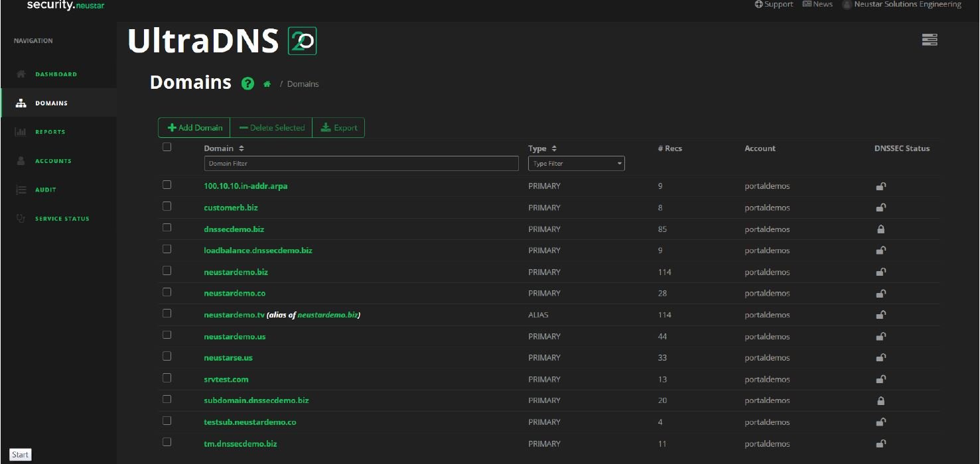Check the neustardemo.tv alias row checkbox
This screenshot has height=464, width=980.
[167, 314]
